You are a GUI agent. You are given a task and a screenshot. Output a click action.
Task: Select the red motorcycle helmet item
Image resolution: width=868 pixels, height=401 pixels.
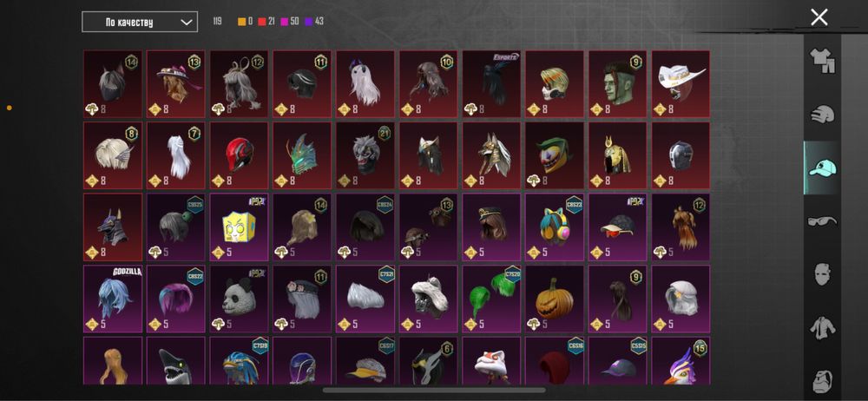240,155
